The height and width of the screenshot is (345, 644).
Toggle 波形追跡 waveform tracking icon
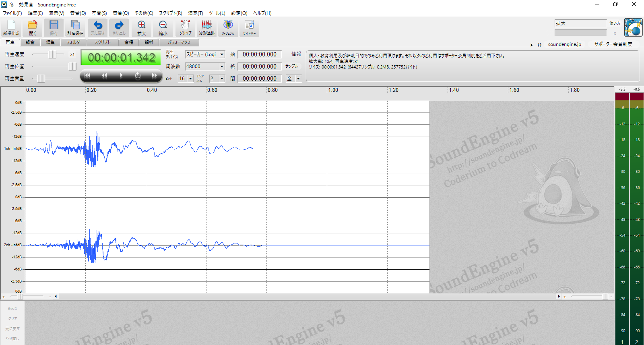[x=207, y=28]
